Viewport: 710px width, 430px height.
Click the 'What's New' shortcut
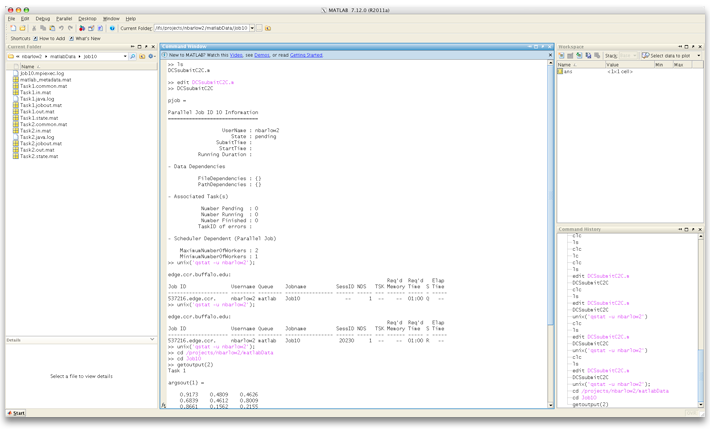click(x=86, y=38)
